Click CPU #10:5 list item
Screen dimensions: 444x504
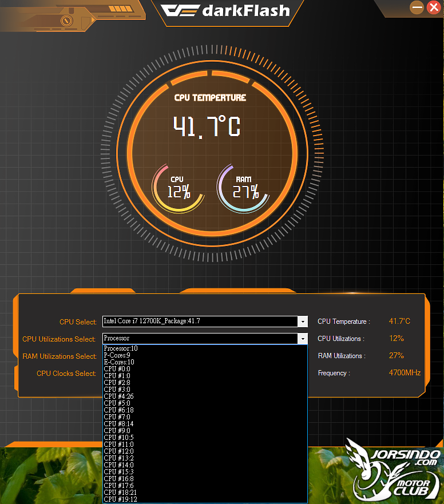point(205,438)
